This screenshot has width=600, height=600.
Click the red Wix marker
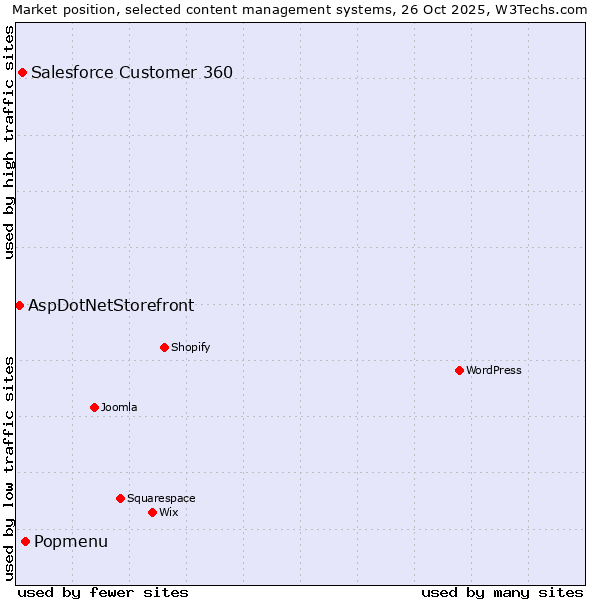(x=152, y=512)
